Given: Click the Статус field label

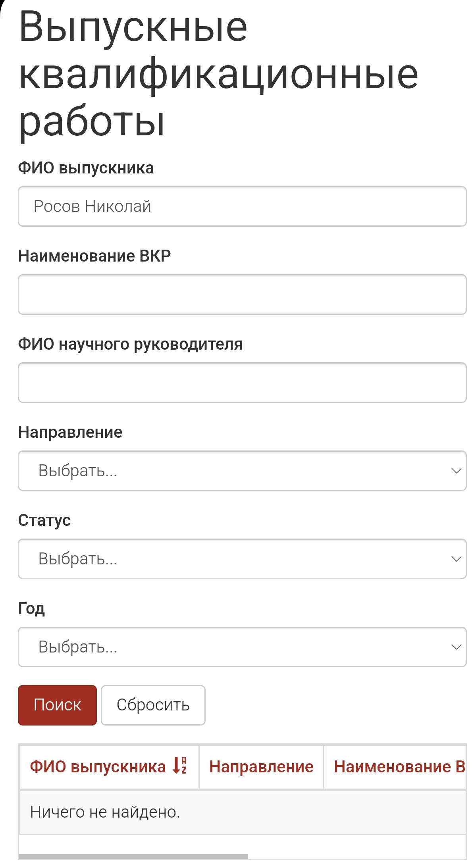Looking at the screenshot, I should (x=44, y=520).
